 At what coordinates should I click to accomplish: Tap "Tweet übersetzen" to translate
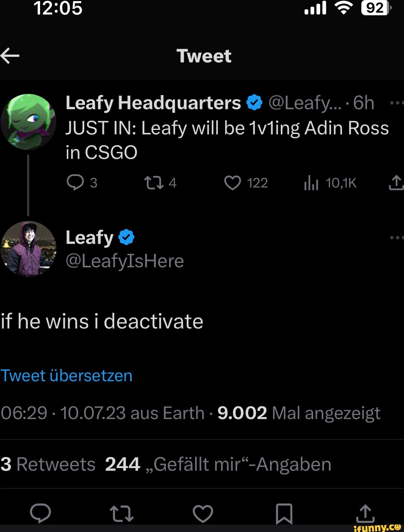pos(67,376)
